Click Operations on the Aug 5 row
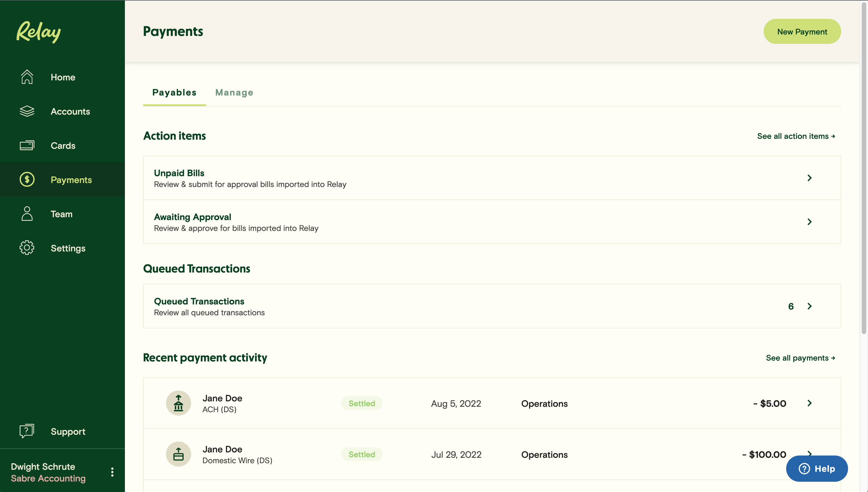Image resolution: width=868 pixels, height=492 pixels. pos(544,403)
